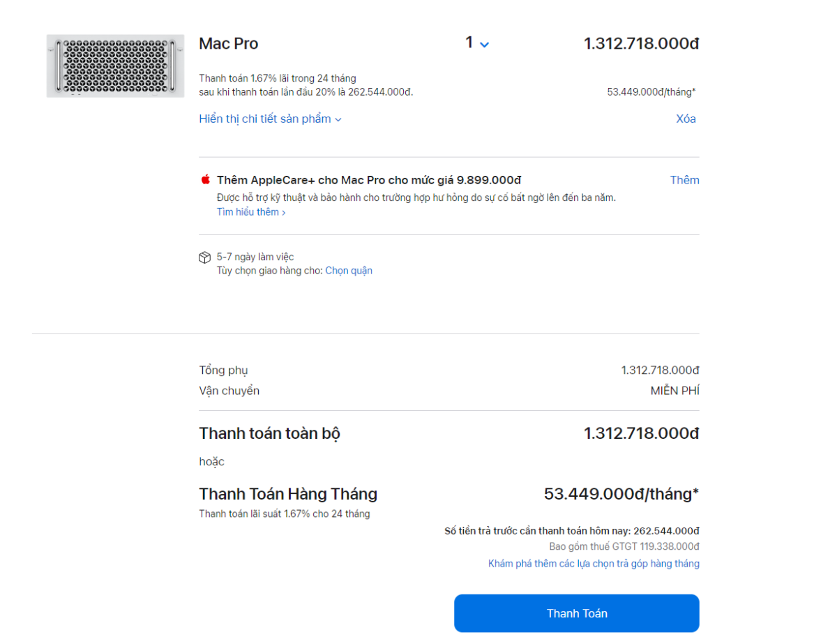Click the "MIỄN PHÍ" shipping value

click(674, 391)
